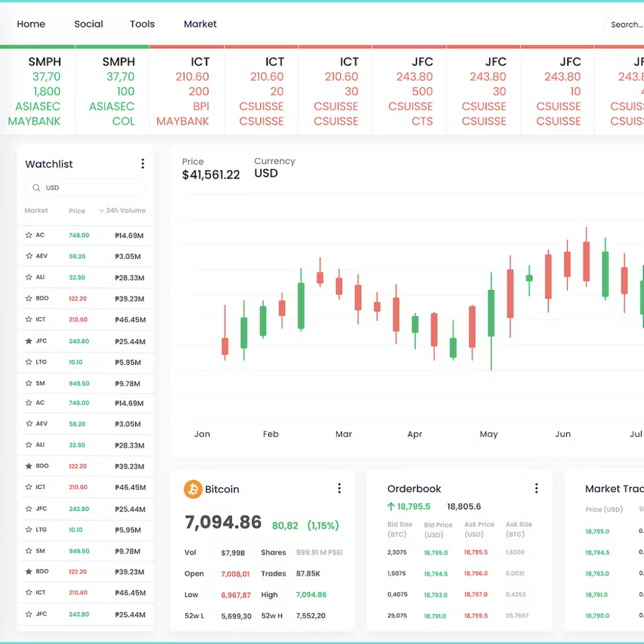Image resolution: width=644 pixels, height=644 pixels.
Task: Click the top-right Search box
Action: click(x=625, y=25)
